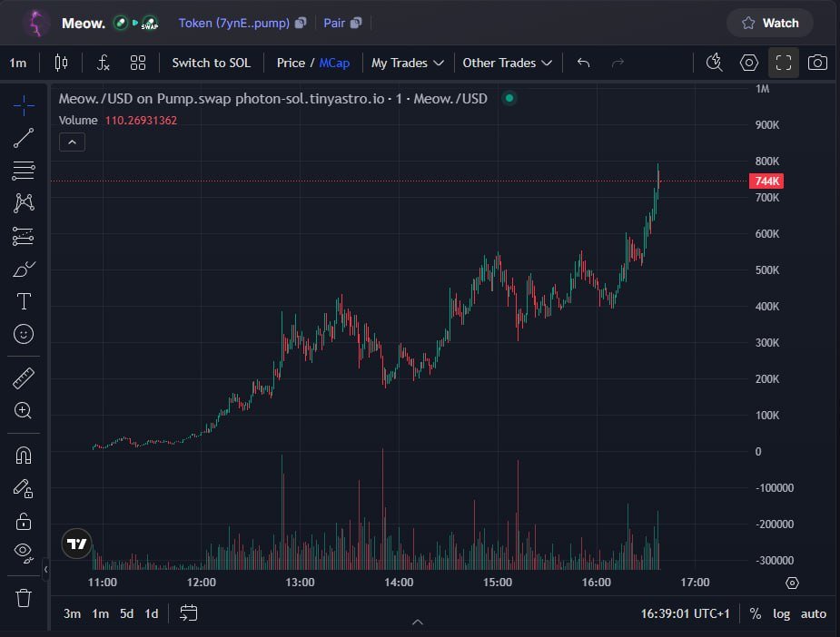Screen dimensions: 840x637
Task: Redo the chart action
Action: click(x=618, y=63)
